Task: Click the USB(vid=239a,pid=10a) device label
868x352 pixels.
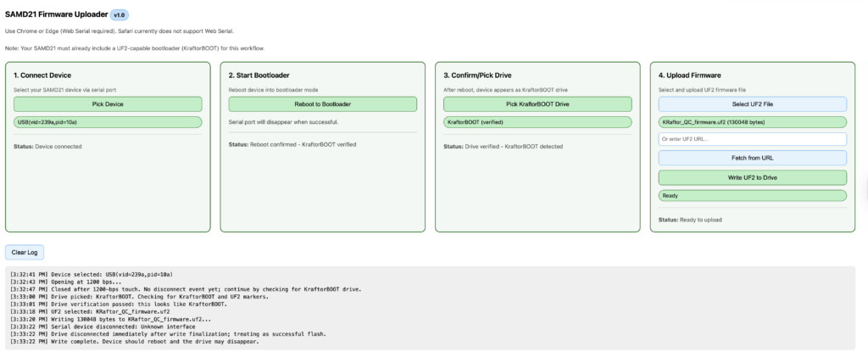Action: point(108,122)
